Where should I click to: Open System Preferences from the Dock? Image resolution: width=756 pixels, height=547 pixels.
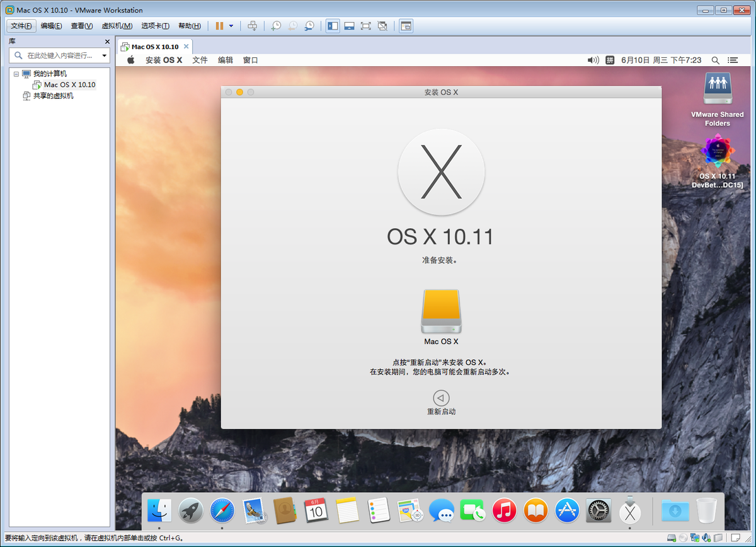[x=598, y=510]
